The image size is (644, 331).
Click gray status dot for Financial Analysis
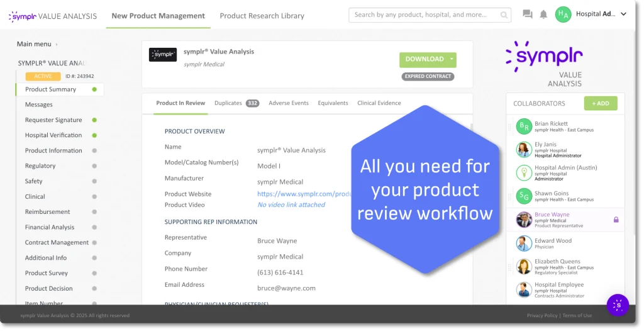click(x=94, y=227)
